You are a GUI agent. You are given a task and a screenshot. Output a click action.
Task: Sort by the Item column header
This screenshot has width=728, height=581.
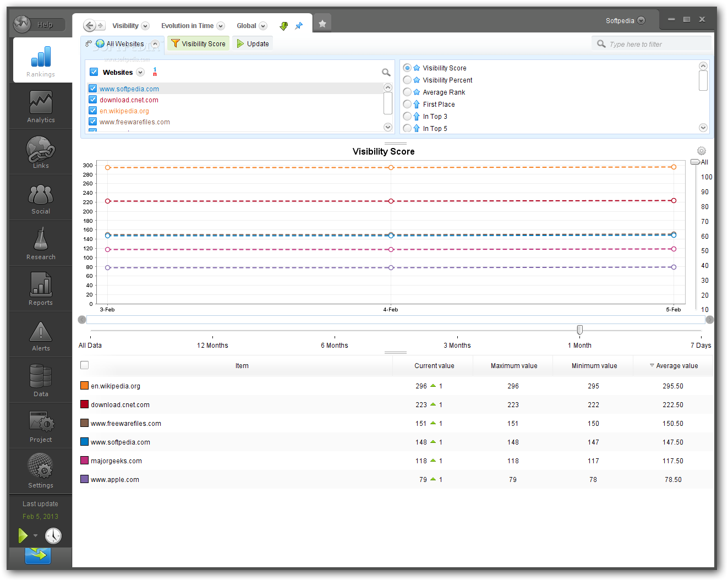point(242,366)
